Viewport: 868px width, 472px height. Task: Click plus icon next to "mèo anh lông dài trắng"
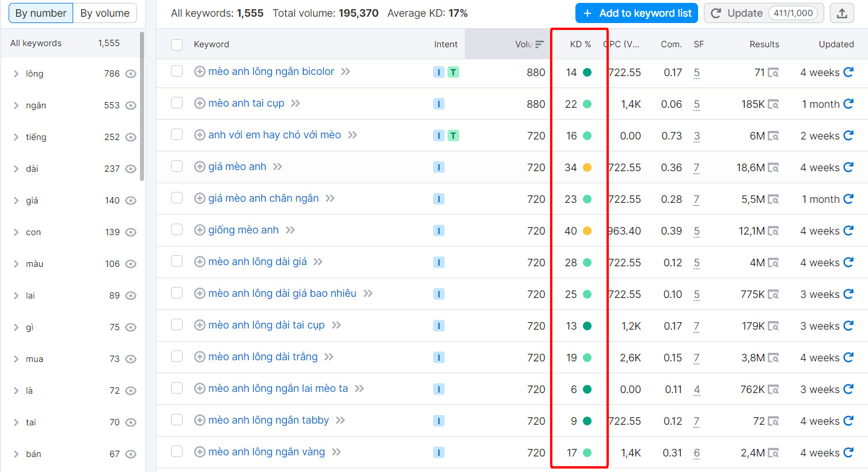pos(199,357)
